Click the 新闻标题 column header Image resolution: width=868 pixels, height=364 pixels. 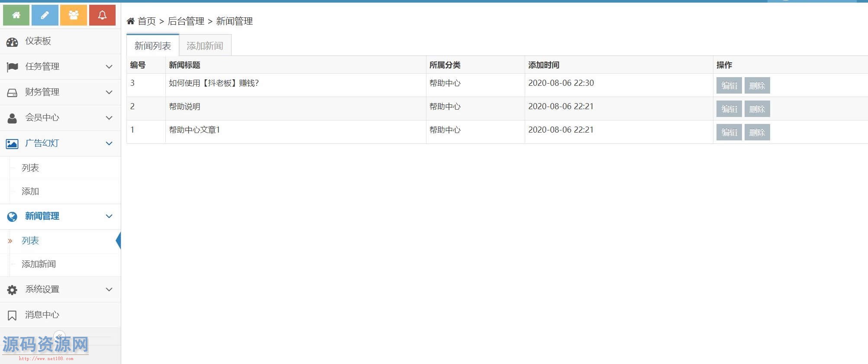pyautogui.click(x=184, y=65)
